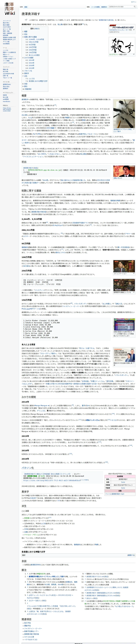Expand the 各言語における神聖六文字 翻訳 box

click(131, 555)
